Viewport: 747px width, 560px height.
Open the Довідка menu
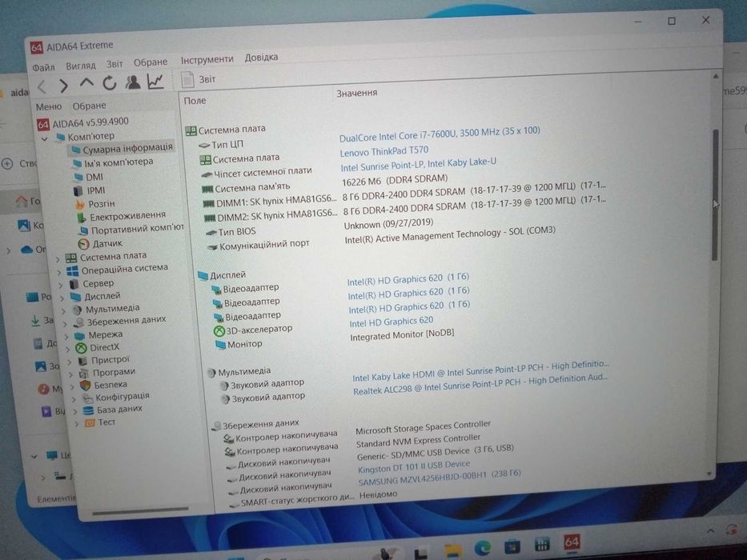pos(261,57)
